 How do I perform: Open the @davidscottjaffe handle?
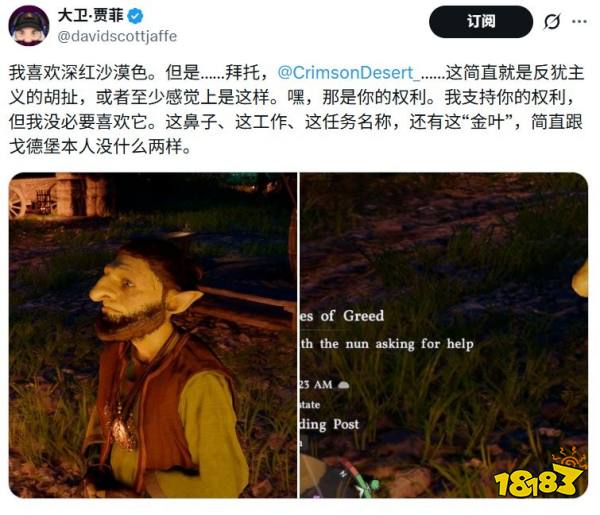pyautogui.click(x=117, y=36)
